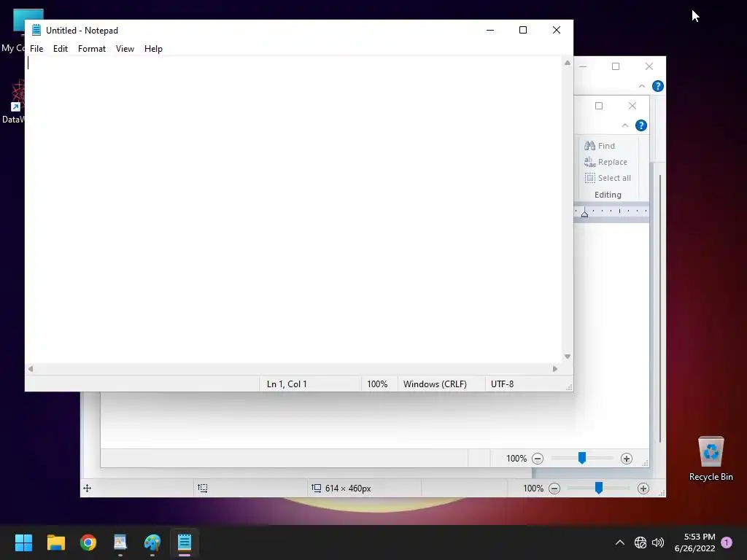Minimize the Paint window

coord(583,66)
